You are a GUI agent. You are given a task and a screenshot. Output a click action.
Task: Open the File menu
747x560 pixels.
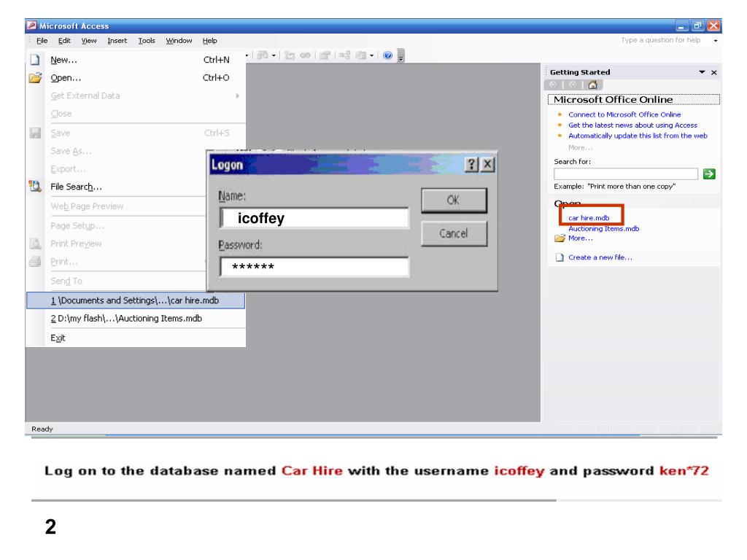pyautogui.click(x=42, y=41)
